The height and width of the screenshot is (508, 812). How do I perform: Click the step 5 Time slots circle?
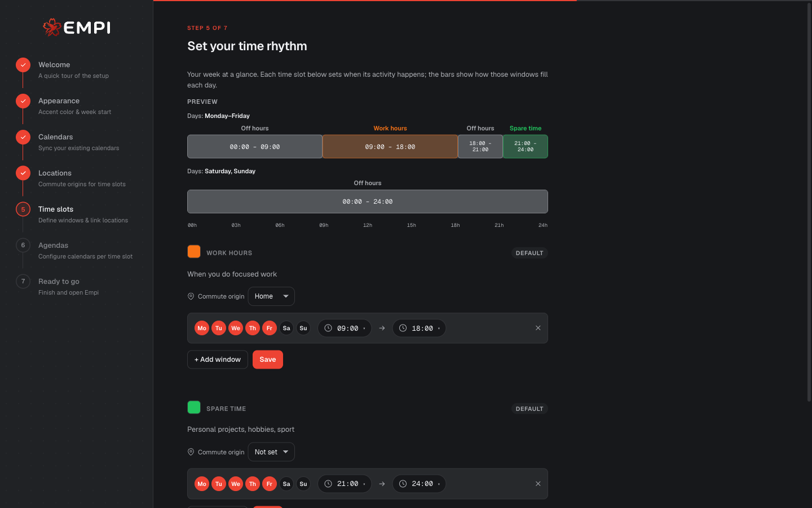click(23, 209)
